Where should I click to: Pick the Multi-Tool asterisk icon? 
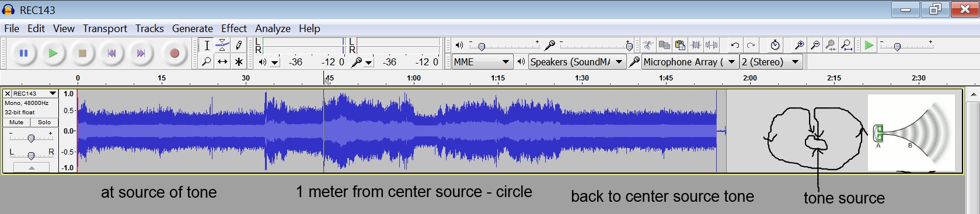tap(238, 61)
